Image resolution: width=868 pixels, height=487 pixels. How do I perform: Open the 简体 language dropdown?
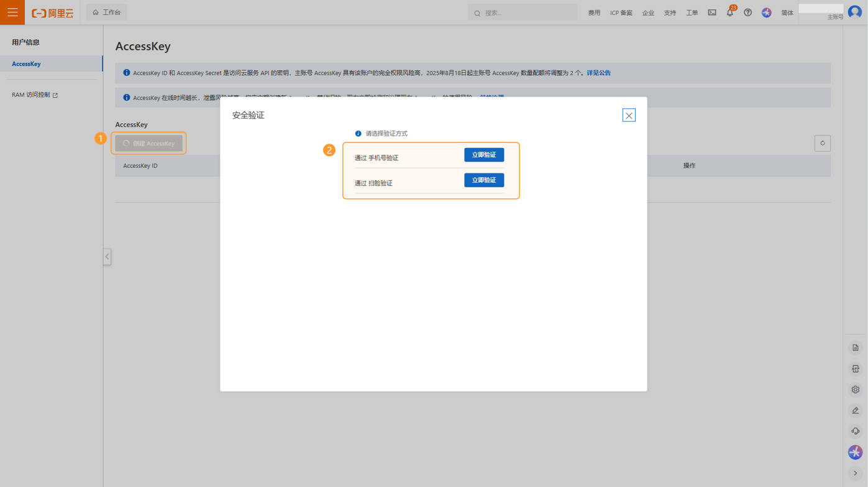(787, 12)
